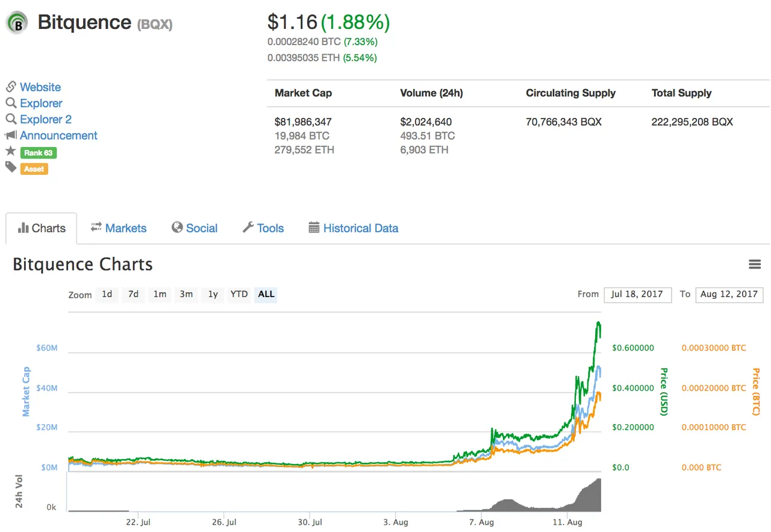This screenshot has width=771, height=532.
Task: Click the orange Asset badge
Action: [x=34, y=169]
